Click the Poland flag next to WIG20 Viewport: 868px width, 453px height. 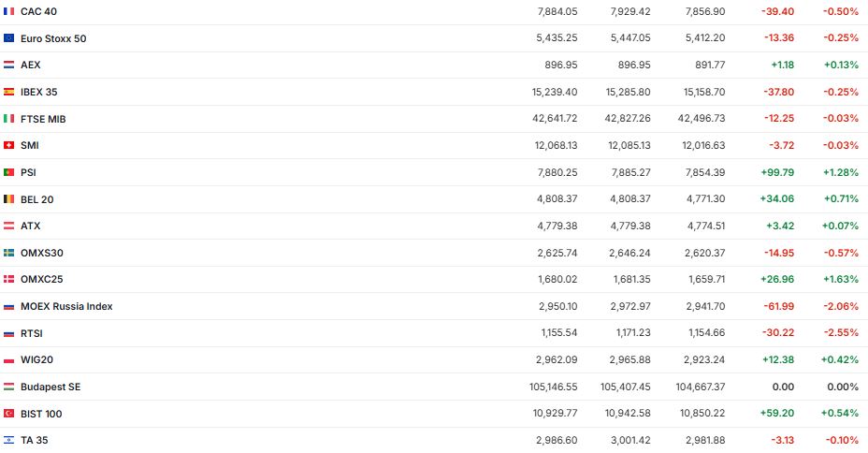pyautogui.click(x=8, y=359)
